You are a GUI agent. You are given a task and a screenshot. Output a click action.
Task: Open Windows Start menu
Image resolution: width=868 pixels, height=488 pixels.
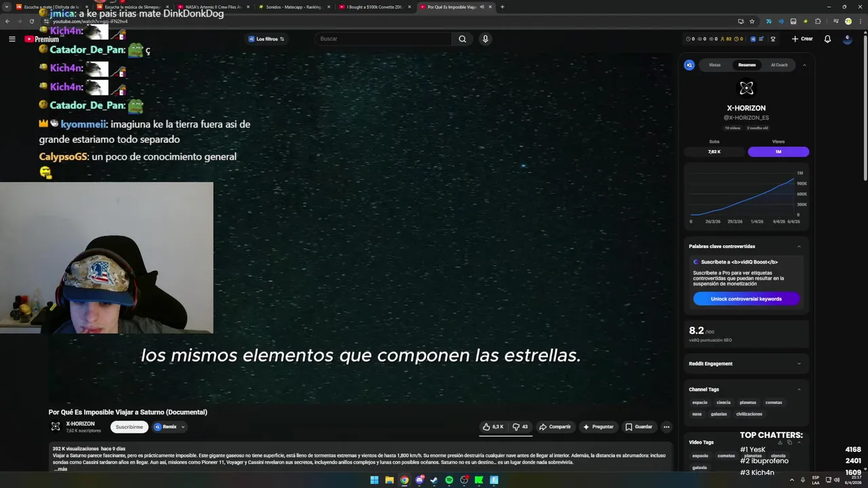coord(374,480)
